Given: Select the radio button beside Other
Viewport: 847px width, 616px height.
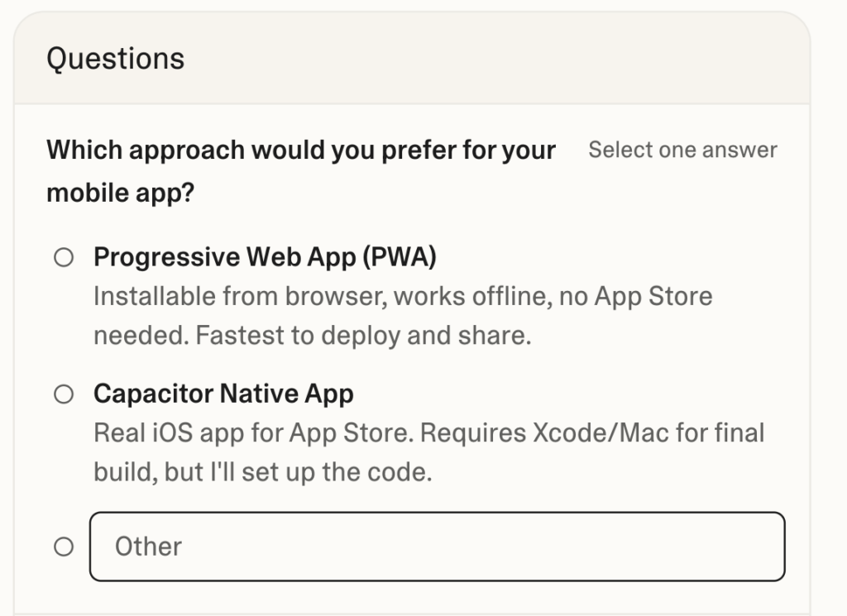Looking at the screenshot, I should click(x=64, y=547).
